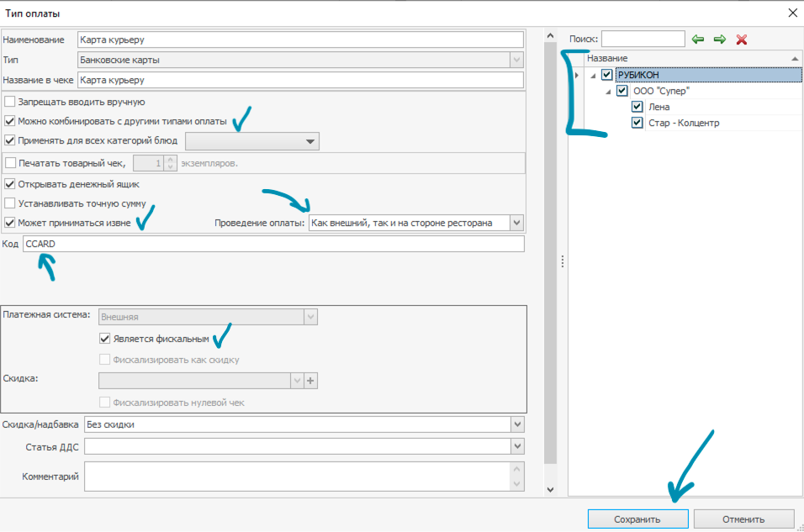Enable 'Устанавливать точную сумму' checkbox
The height and width of the screenshot is (532, 804).
[x=10, y=203]
